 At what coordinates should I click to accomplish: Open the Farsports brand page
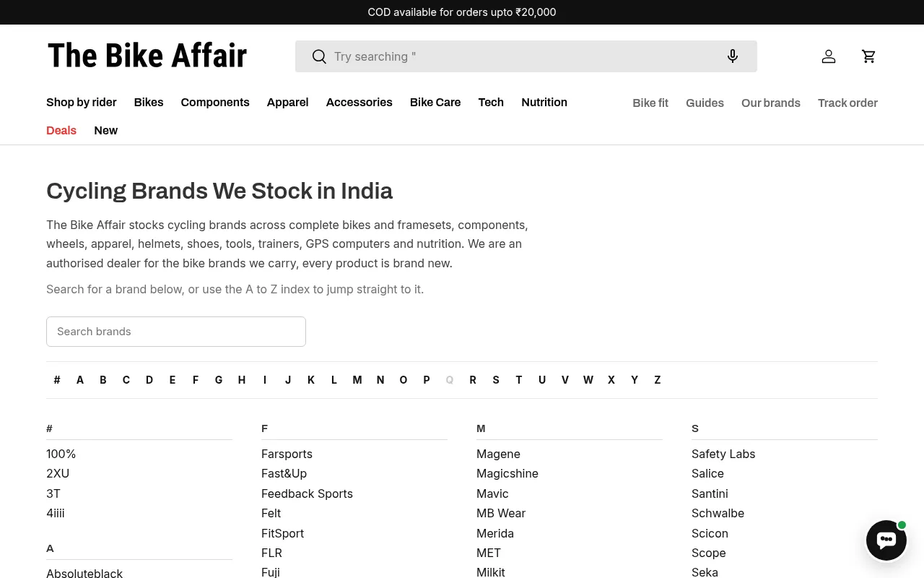tap(287, 454)
